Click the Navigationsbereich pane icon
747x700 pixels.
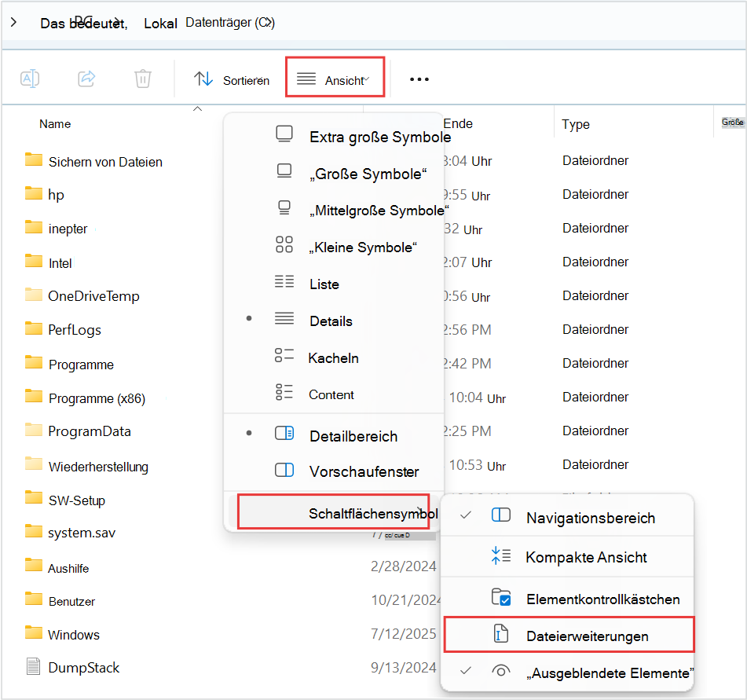pos(500,515)
